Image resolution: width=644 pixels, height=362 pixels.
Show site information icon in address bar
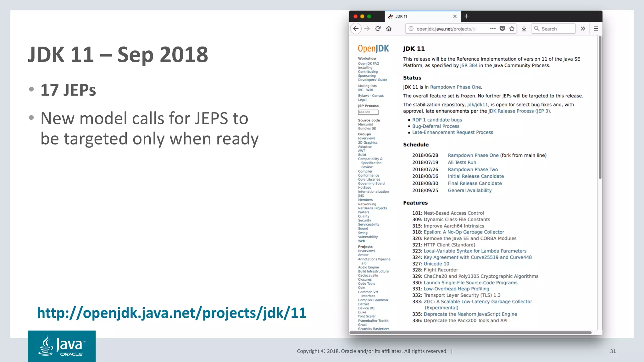point(411,29)
